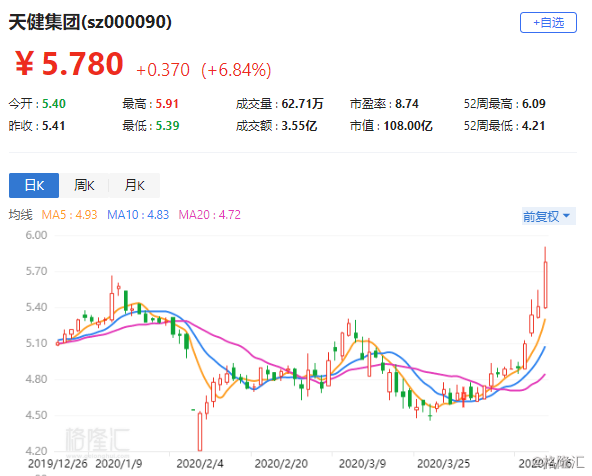Screen dimensions: 592x476
Task: Click the 5.70 y-axis price label
Action: [36, 271]
